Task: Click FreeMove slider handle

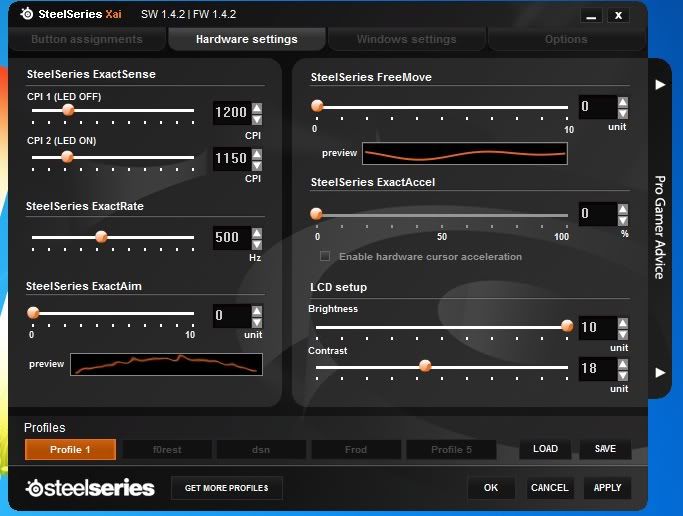Action: click(x=317, y=106)
